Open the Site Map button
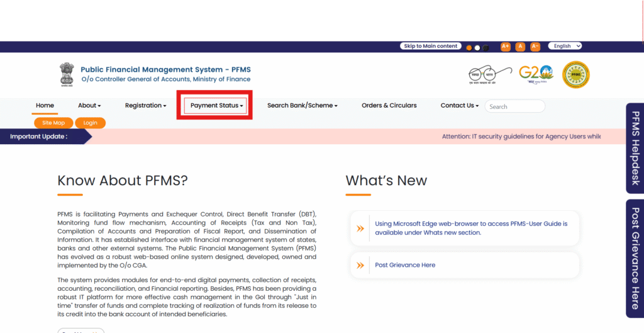 53,123
